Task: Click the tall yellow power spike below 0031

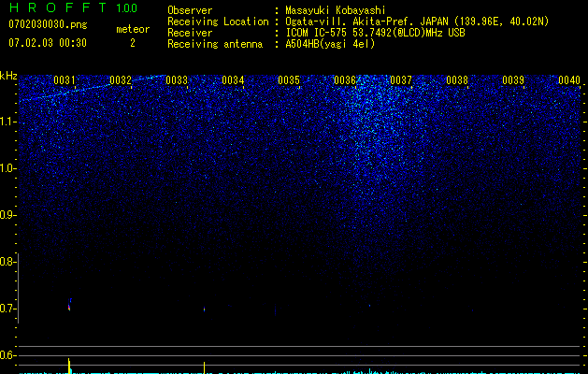Action: click(69, 366)
